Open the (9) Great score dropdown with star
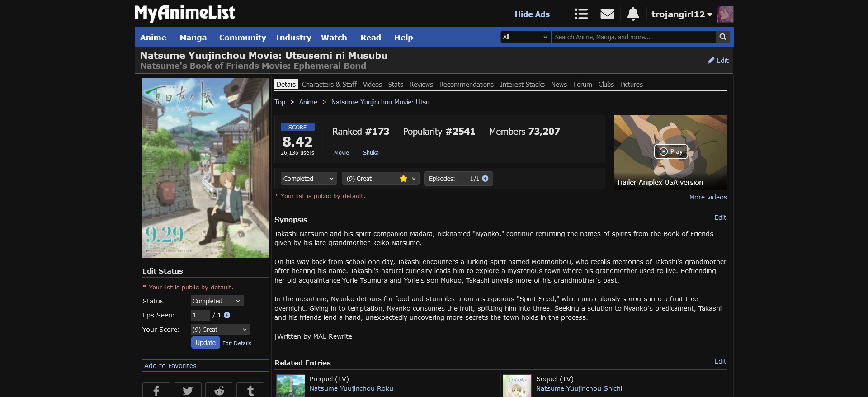Screen dimensions: 868x397 click(380, 179)
